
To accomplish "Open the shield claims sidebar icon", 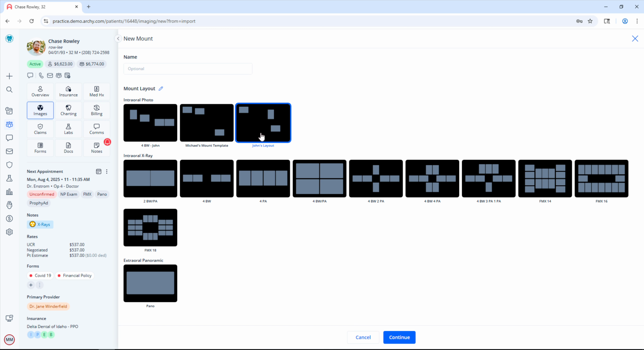I will (x=9, y=165).
